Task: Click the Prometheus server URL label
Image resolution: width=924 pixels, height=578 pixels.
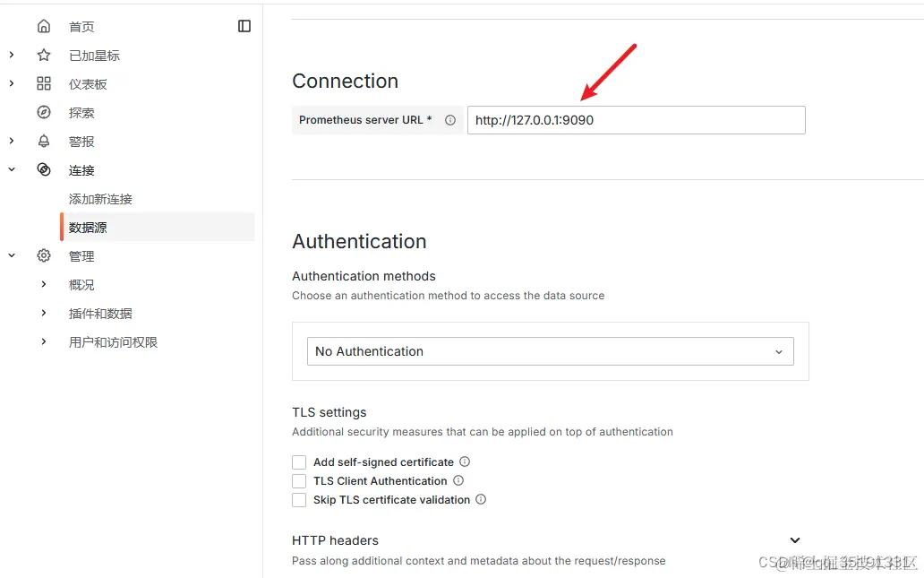Action: [365, 120]
